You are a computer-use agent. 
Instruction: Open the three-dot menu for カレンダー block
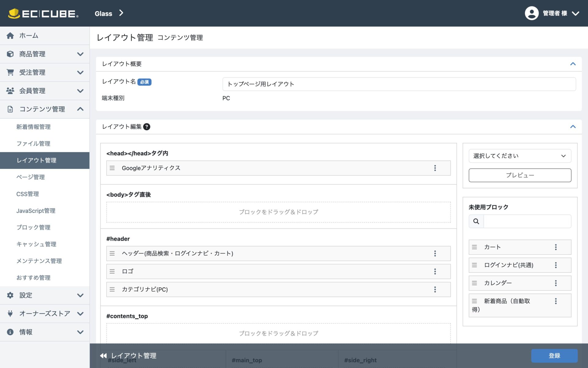tap(556, 283)
